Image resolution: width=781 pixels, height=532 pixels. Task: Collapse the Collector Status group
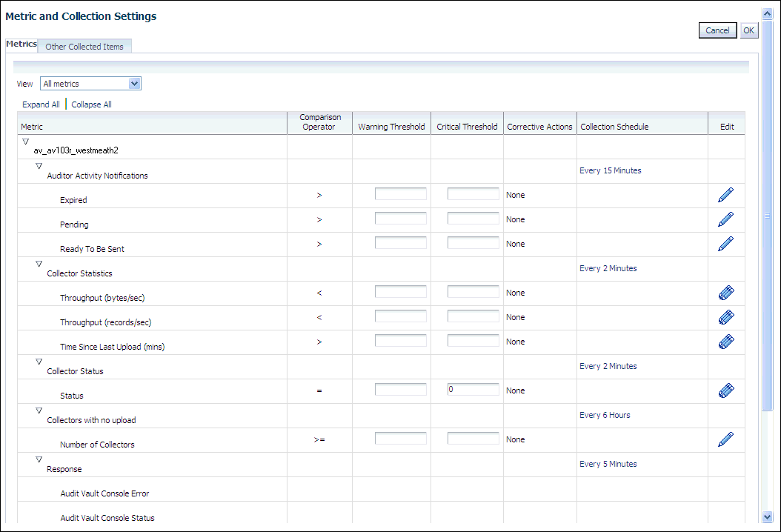[x=39, y=362]
